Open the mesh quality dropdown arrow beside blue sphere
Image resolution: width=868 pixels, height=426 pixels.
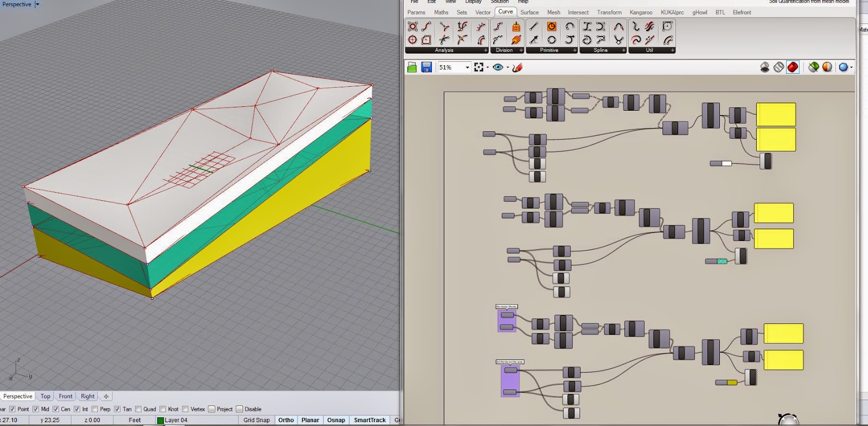pos(851,68)
